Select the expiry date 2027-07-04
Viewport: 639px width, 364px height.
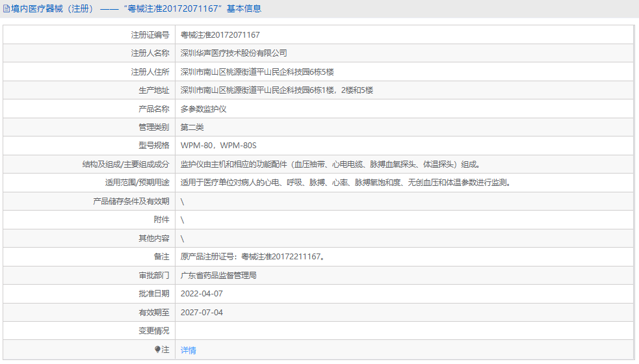(x=202, y=313)
